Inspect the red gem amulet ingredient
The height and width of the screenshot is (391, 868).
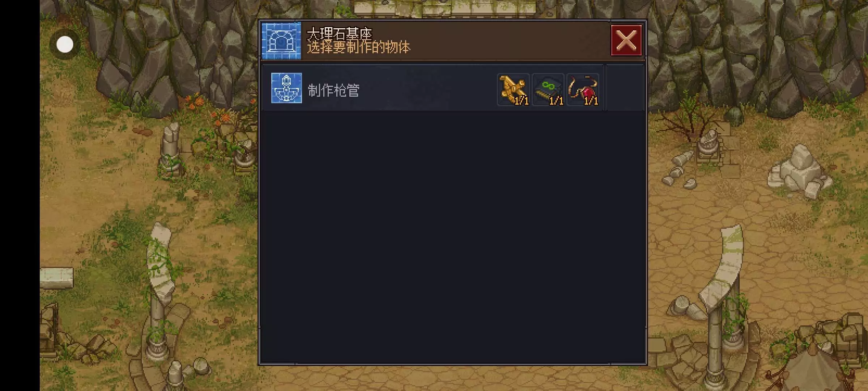pos(583,89)
